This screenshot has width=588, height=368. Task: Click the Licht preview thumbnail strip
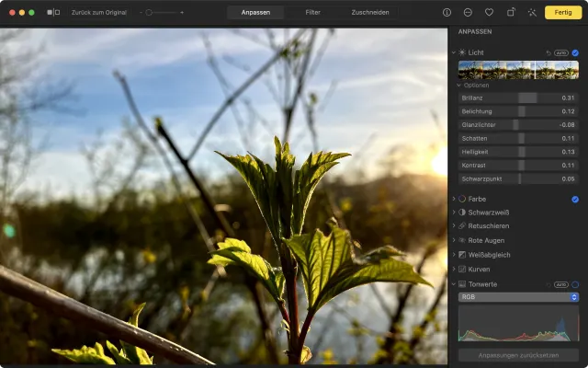click(518, 70)
